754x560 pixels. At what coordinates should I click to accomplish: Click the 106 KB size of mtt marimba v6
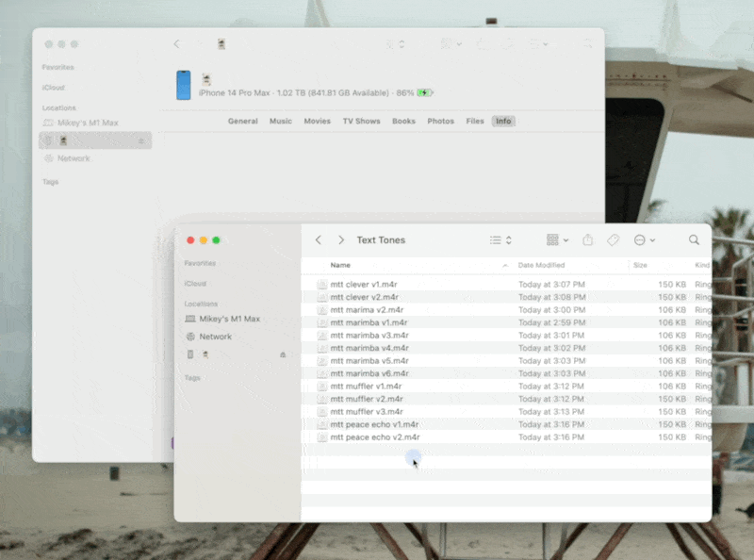672,373
